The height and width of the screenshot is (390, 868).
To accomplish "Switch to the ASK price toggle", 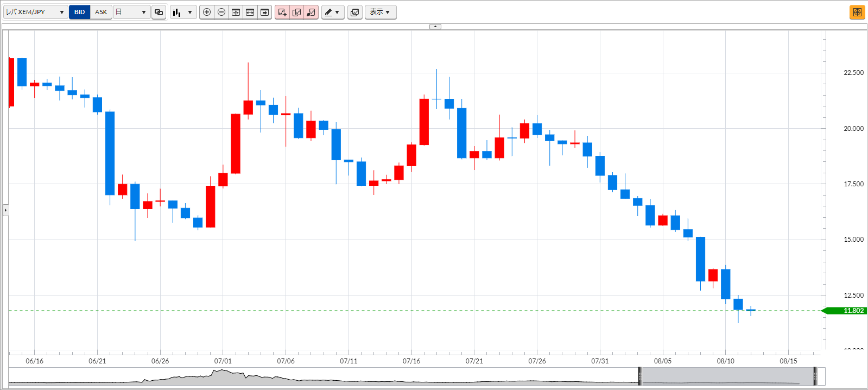I will 101,12.
